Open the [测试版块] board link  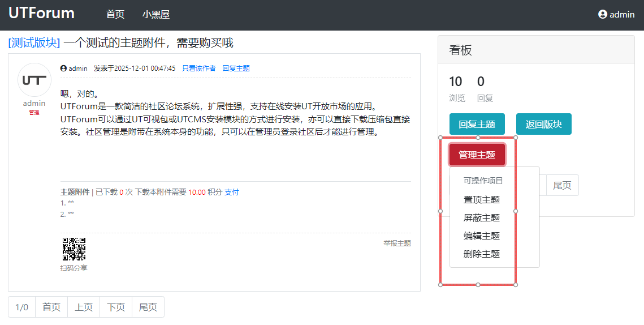click(x=34, y=43)
